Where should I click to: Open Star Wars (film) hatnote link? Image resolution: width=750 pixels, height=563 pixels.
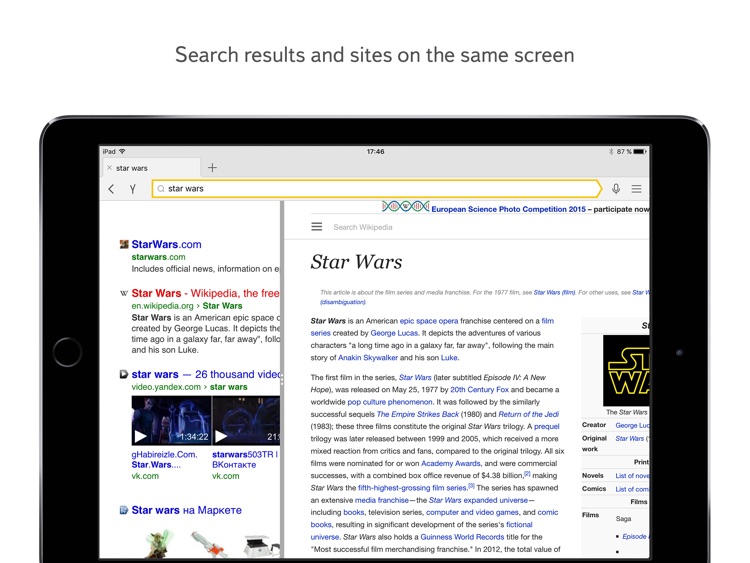554,292
